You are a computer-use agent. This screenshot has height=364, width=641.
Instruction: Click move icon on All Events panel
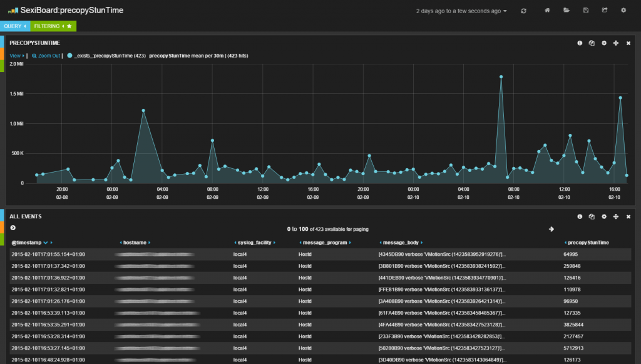tap(616, 216)
